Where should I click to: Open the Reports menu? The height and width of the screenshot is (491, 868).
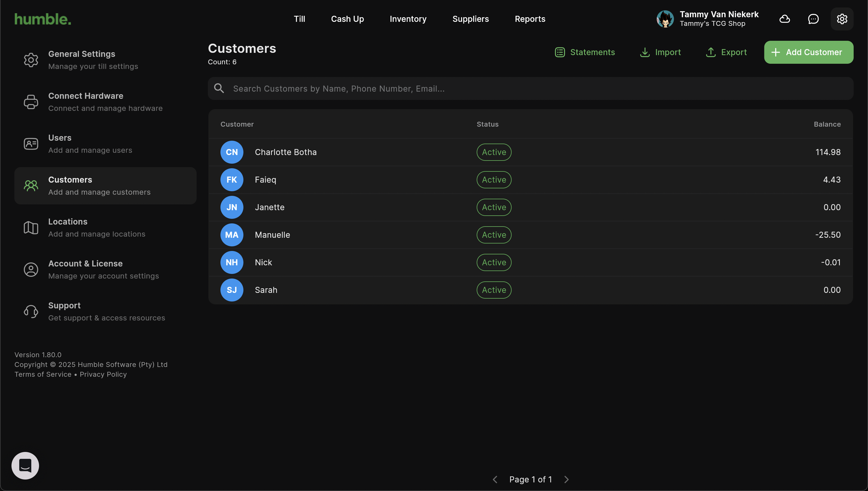(x=530, y=19)
